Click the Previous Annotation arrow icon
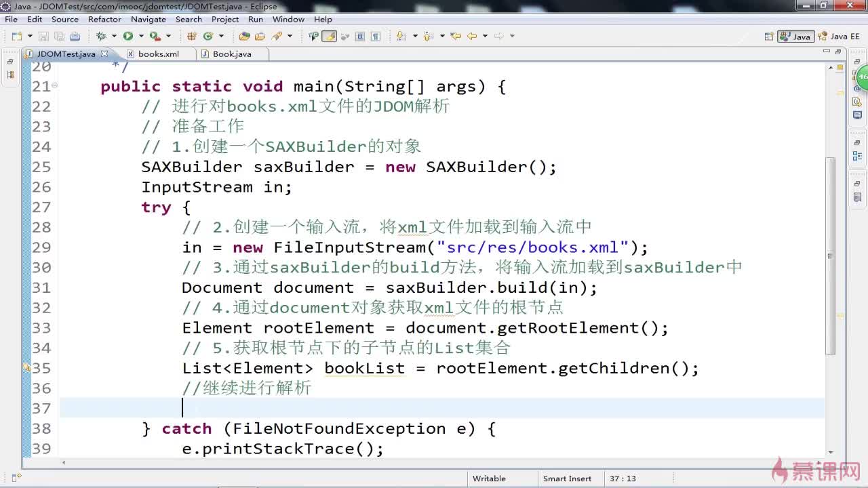Image resolution: width=868 pixels, height=488 pixels. (429, 36)
